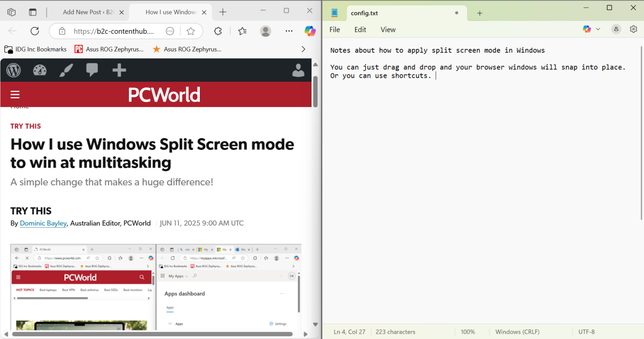The width and height of the screenshot is (644, 339).
Task: Click UTF-8 encoding status
Action: (587, 331)
